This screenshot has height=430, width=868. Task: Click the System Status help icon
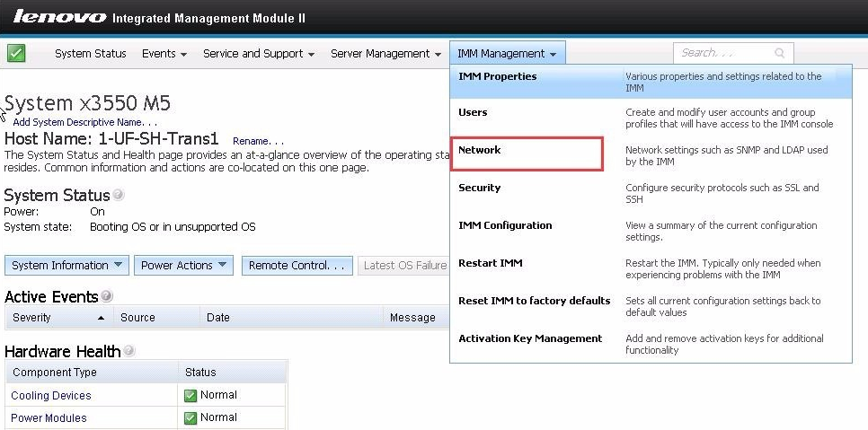coord(118,195)
